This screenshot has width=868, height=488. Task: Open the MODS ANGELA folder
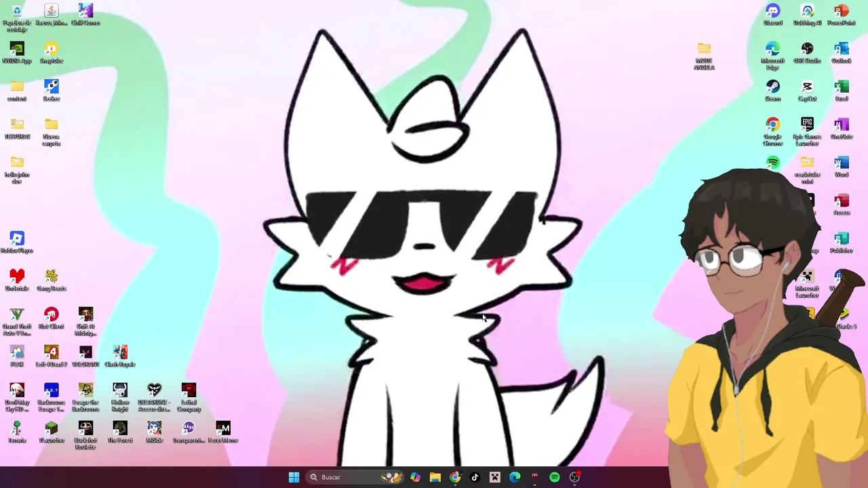pos(704,56)
